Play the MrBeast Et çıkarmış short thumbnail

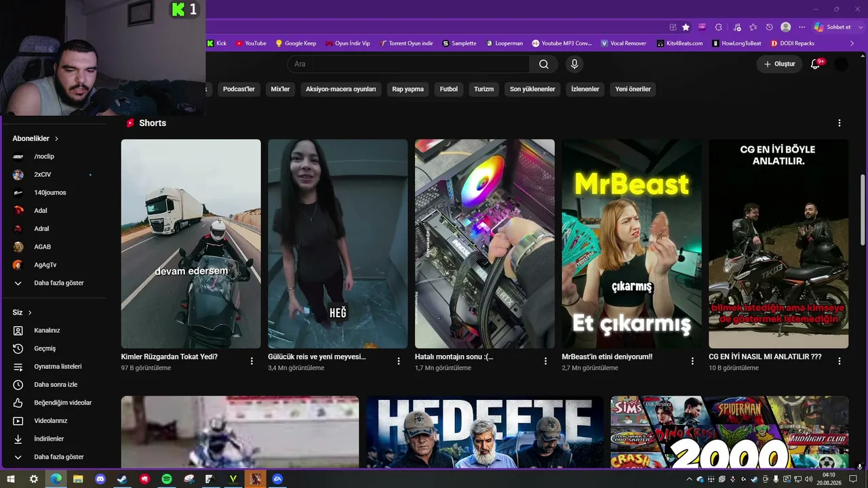[x=632, y=244]
